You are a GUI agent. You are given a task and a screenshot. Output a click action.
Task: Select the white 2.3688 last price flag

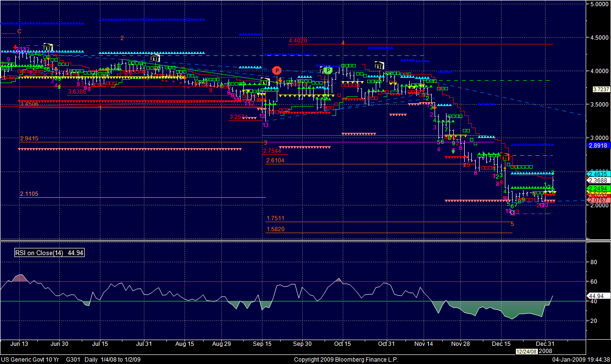[x=598, y=181]
